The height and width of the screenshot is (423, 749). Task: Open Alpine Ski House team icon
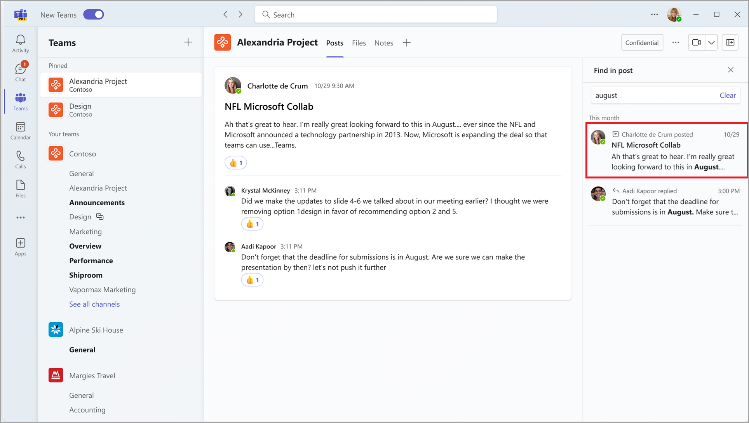click(56, 329)
